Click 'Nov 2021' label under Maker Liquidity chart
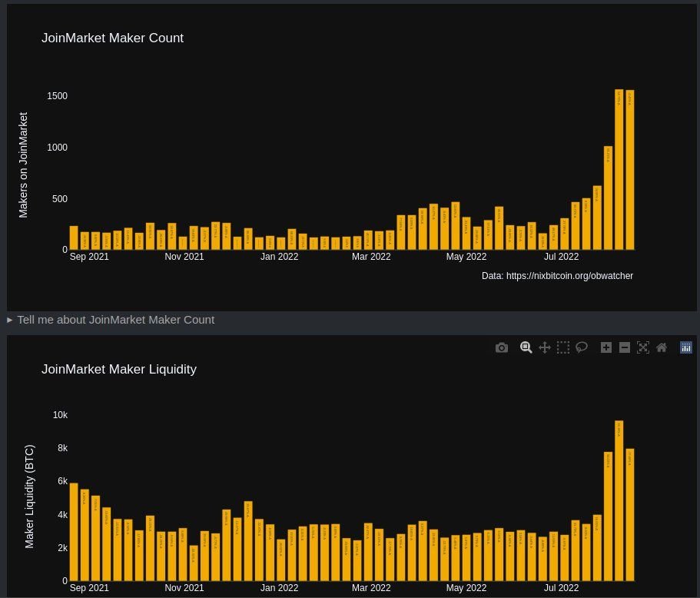 point(184,588)
